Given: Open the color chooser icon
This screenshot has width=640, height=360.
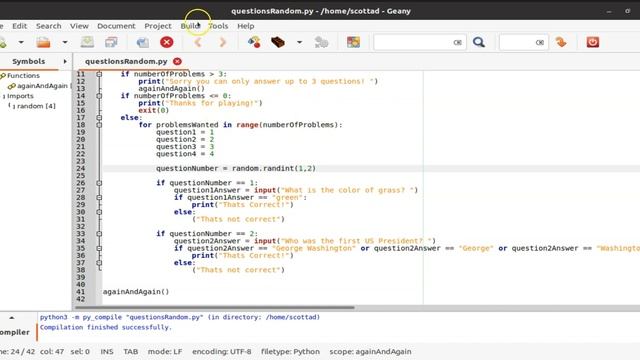Looking at the screenshot, I should click(353, 42).
